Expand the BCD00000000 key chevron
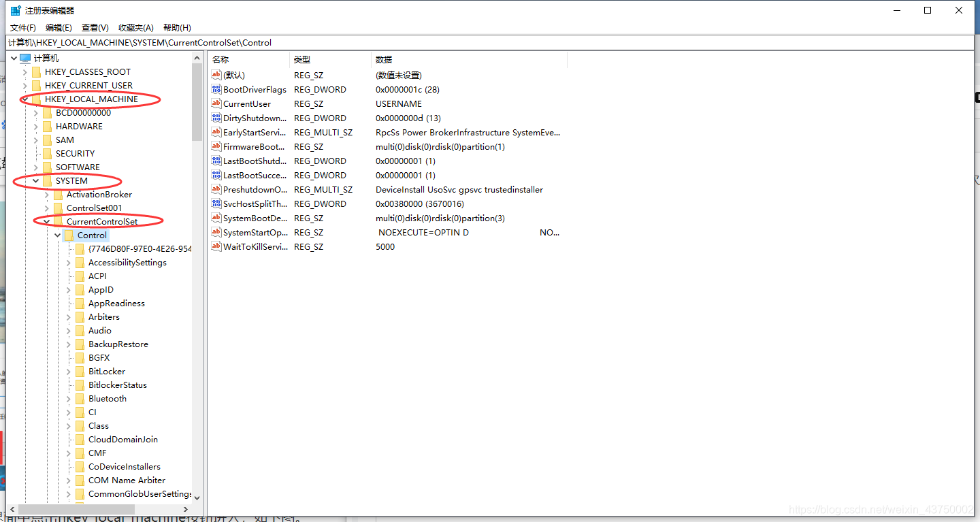Viewport: 980px width, 522px height. [36, 113]
